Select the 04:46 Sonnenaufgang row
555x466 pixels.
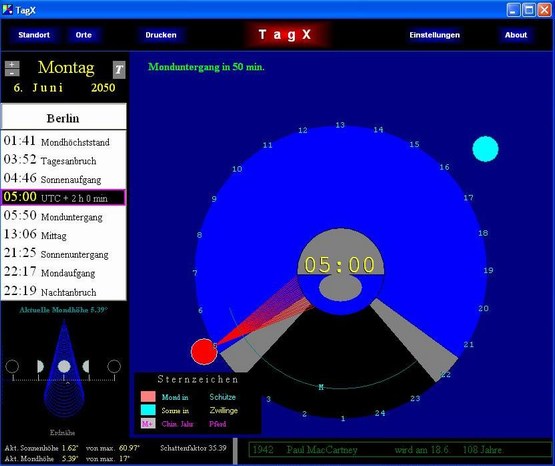click(x=63, y=179)
